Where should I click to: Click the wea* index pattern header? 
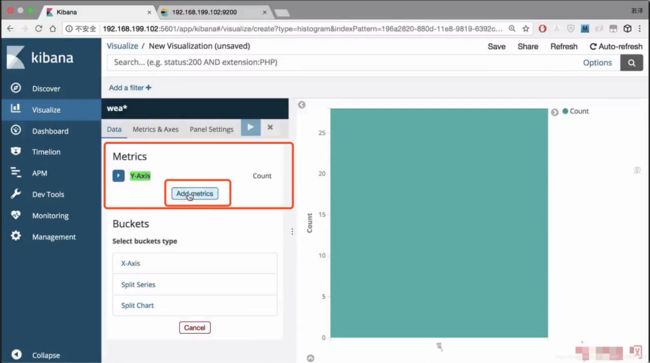click(195, 109)
